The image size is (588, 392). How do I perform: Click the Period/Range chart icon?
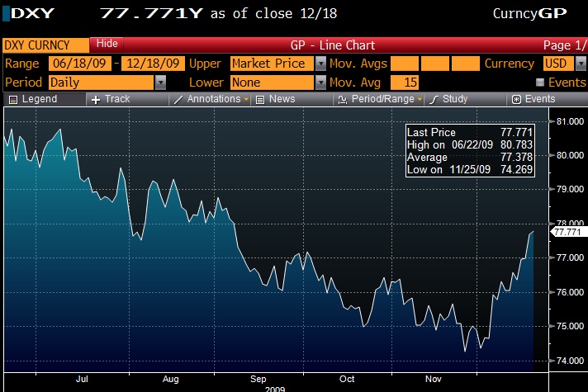[x=342, y=99]
